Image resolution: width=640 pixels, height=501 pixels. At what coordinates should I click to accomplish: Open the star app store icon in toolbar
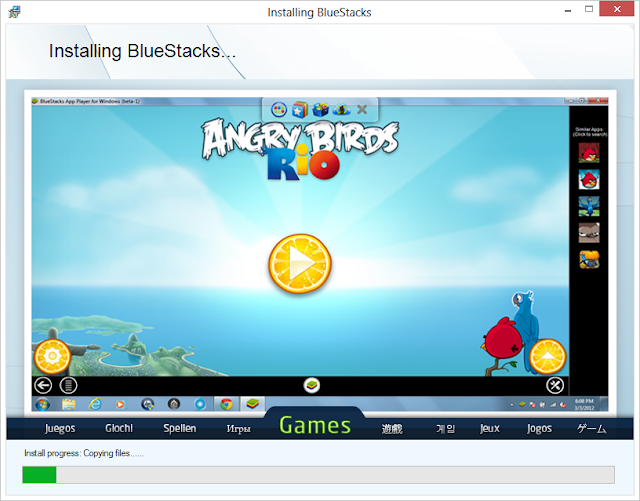click(x=300, y=109)
